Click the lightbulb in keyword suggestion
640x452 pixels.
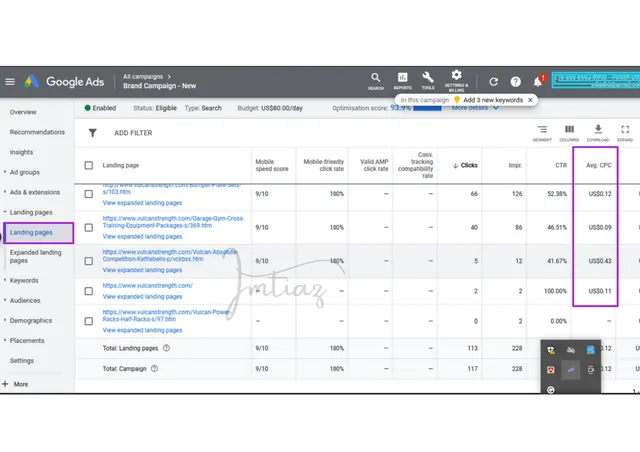click(x=457, y=100)
